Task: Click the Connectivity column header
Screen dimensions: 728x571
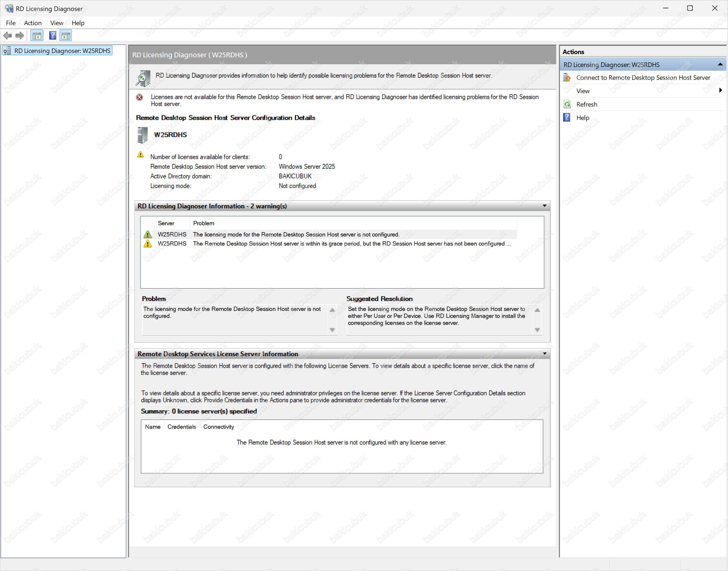Action: [x=218, y=427]
